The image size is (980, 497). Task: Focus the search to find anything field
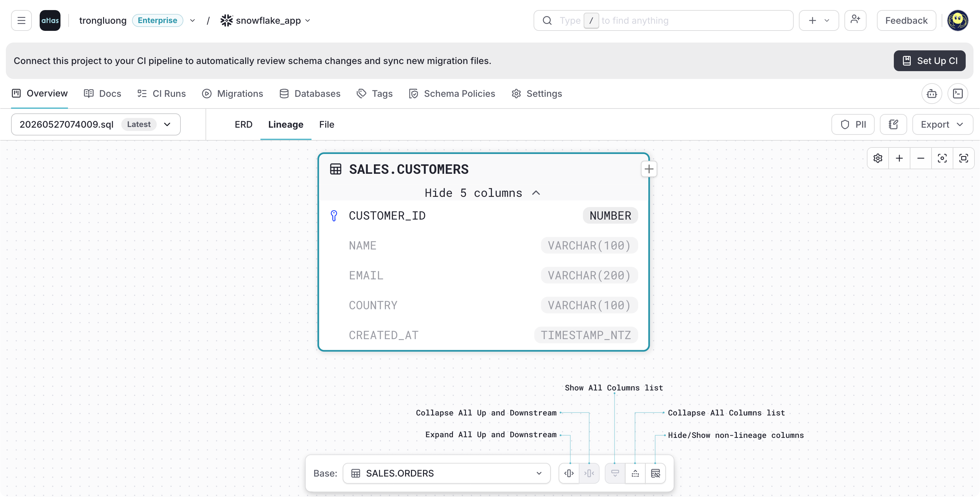tap(663, 20)
